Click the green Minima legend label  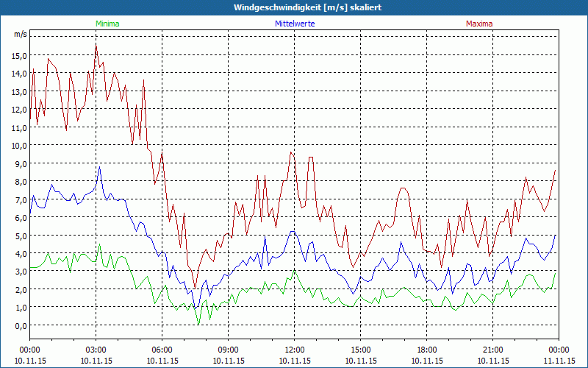click(107, 24)
